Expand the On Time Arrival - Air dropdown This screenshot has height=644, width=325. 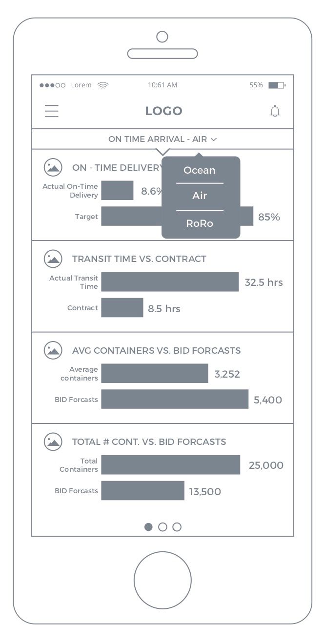tap(162, 139)
